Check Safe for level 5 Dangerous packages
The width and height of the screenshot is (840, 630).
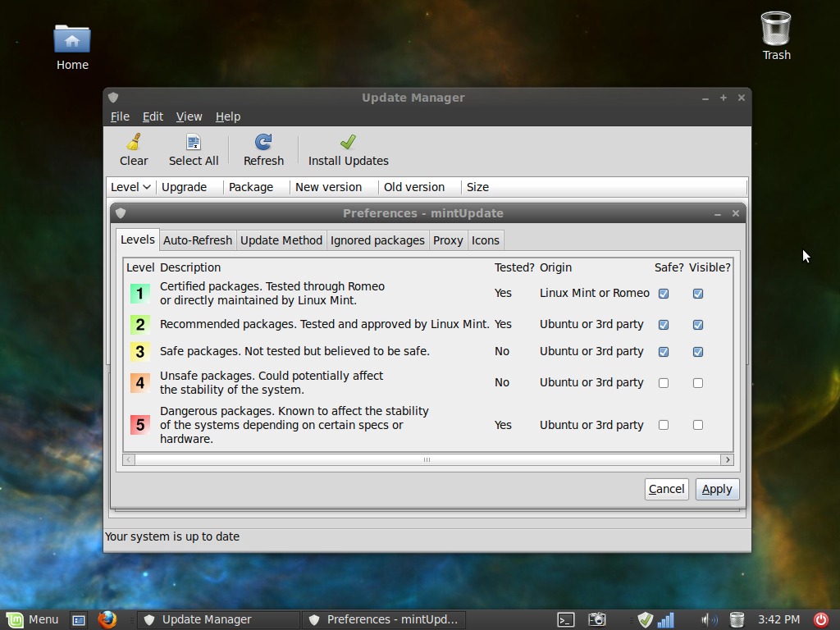[663, 425]
